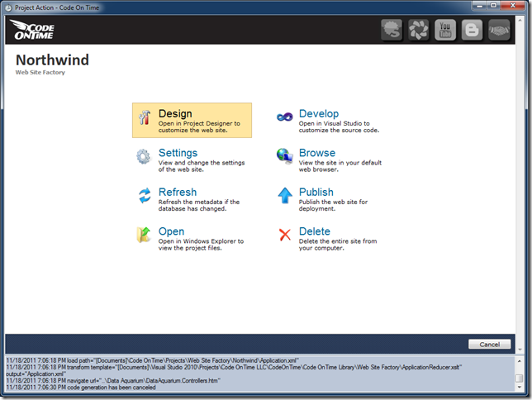Click the YouTube icon in header
This screenshot has height=400, width=532.
tap(445, 30)
